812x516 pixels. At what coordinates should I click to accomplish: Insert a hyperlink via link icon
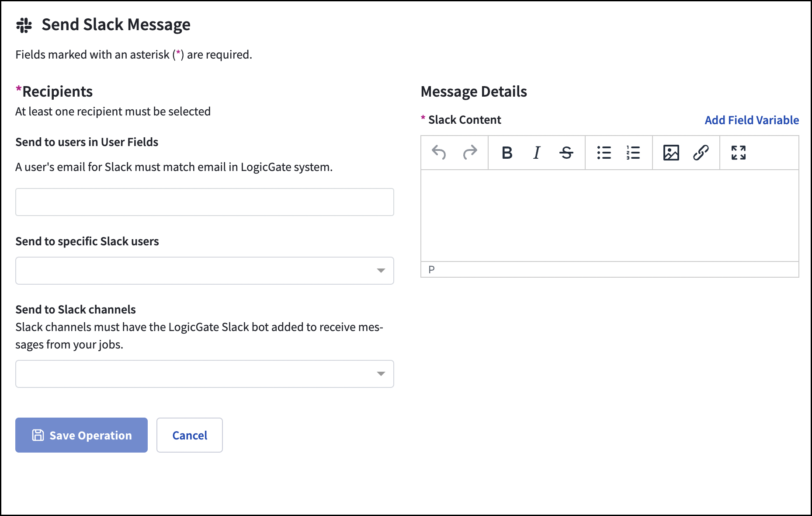701,153
